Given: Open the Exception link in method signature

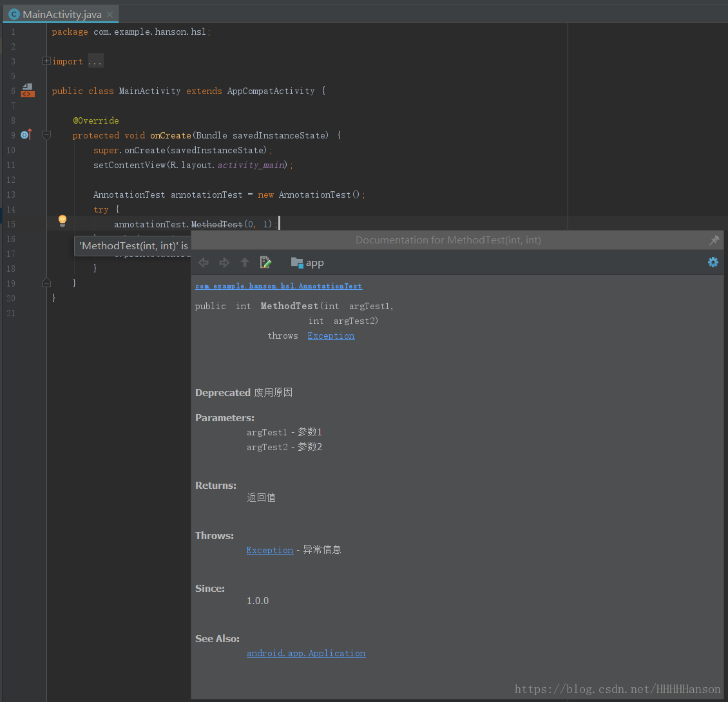Looking at the screenshot, I should pos(331,336).
